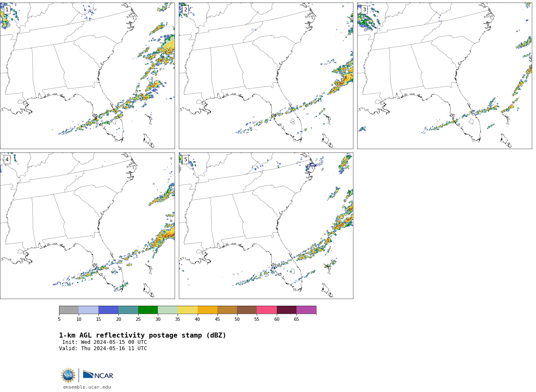Viewport: 536px width, 392px height.
Task: Click the blue 15-20 dBZ swatch
Action: (x=108, y=310)
